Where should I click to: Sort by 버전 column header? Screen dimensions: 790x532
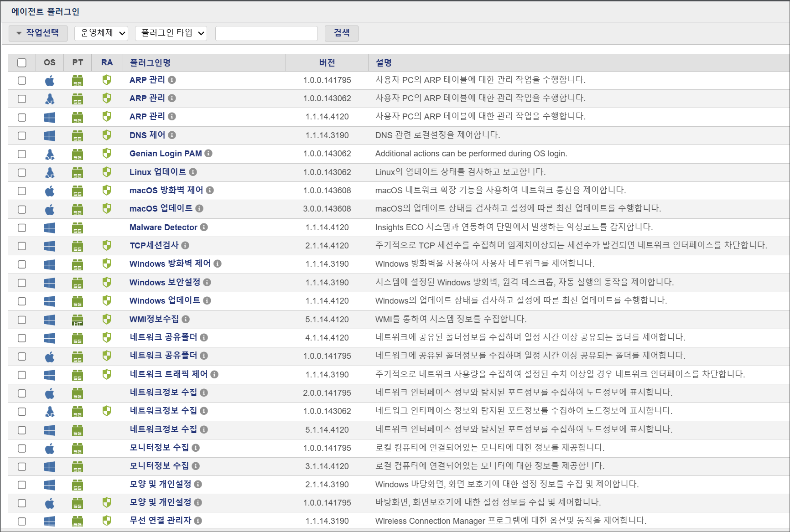pyautogui.click(x=327, y=63)
